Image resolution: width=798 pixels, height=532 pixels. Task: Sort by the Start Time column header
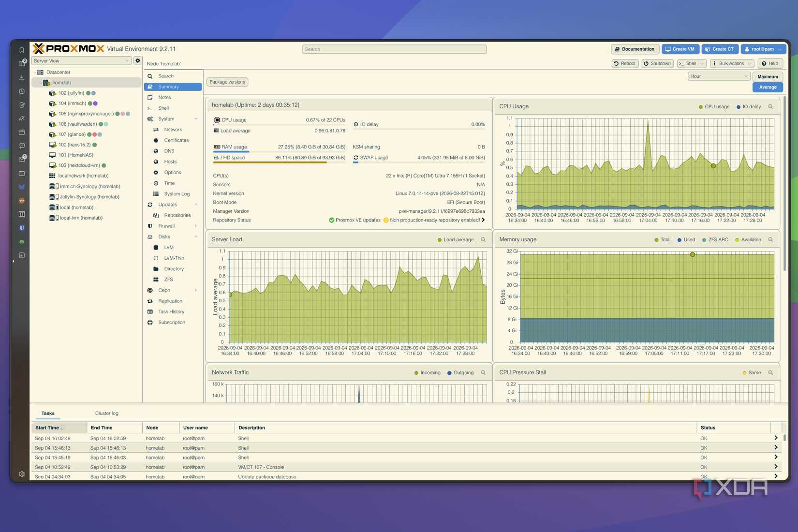(59, 428)
